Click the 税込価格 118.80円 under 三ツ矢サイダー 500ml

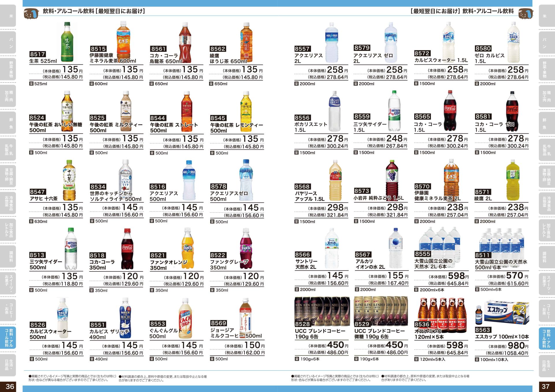coord(63,284)
